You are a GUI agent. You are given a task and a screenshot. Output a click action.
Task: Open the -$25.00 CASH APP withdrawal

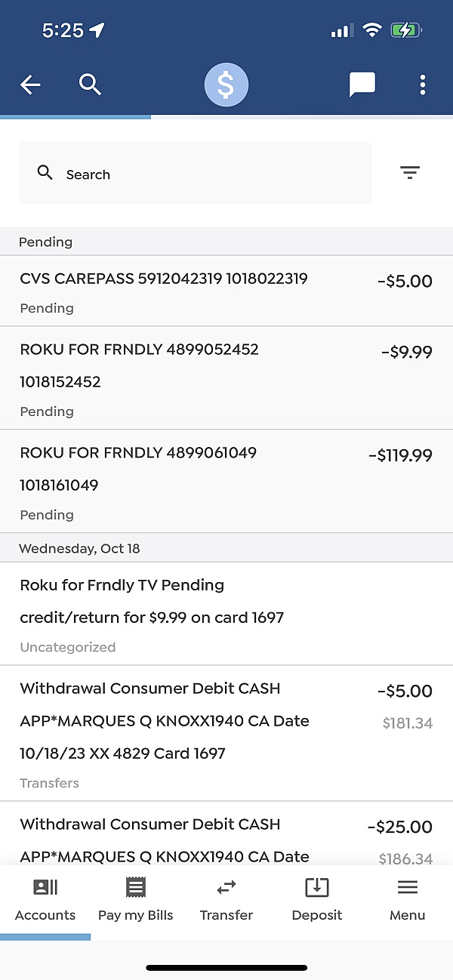(x=226, y=834)
